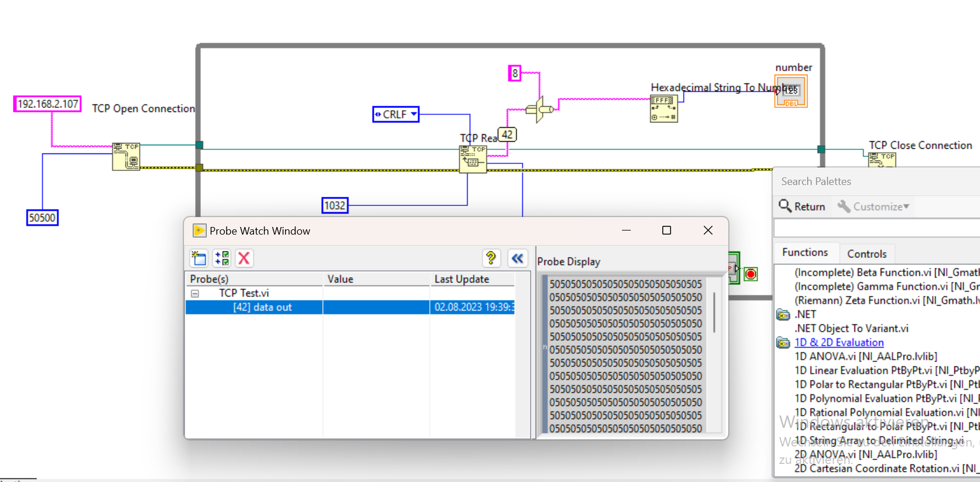The height and width of the screenshot is (482, 980).
Task: Select the 50500 port constant
Action: 42,218
